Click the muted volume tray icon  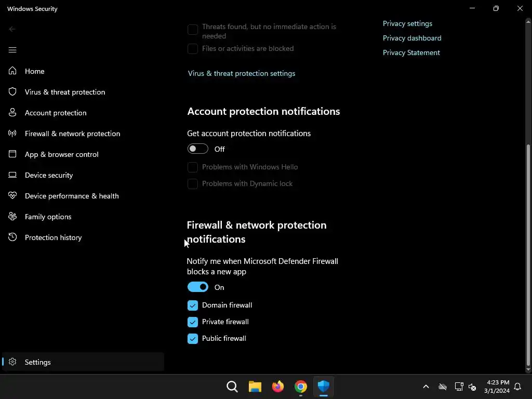click(x=472, y=387)
